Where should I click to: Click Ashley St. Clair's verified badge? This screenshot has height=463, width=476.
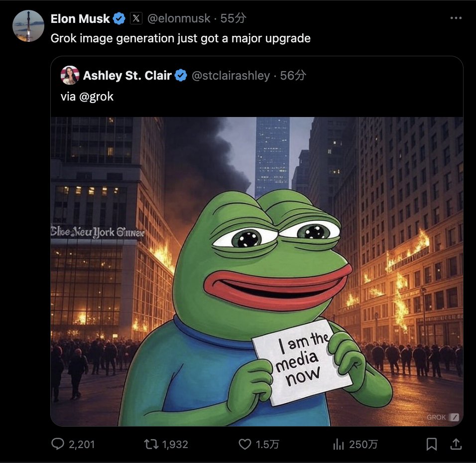point(181,76)
